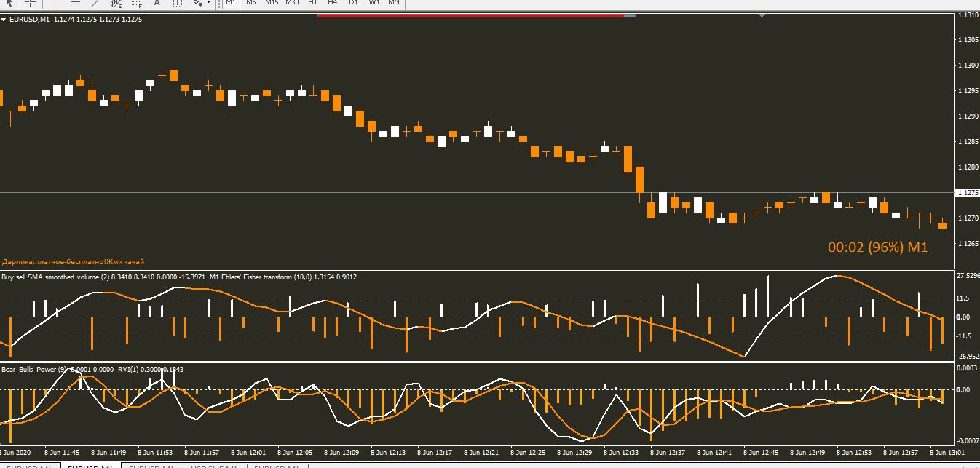Activate the Crosshair tool
This screenshot has height=468, width=980.
click(x=31, y=2)
